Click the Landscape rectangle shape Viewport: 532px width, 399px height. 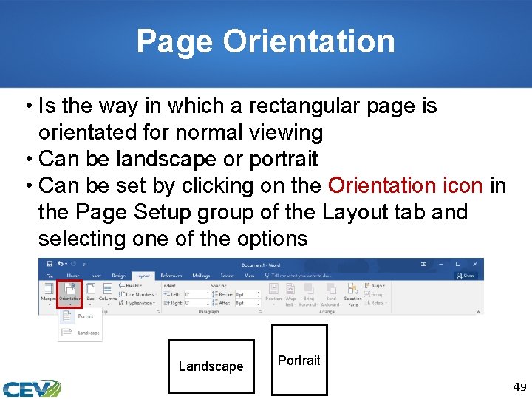(x=211, y=366)
